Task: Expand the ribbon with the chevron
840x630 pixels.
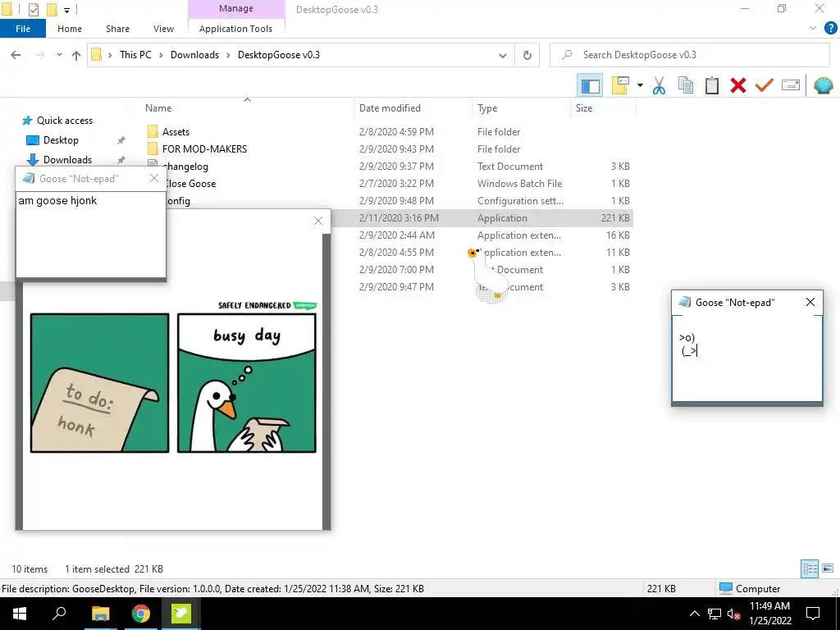Action: (813, 29)
